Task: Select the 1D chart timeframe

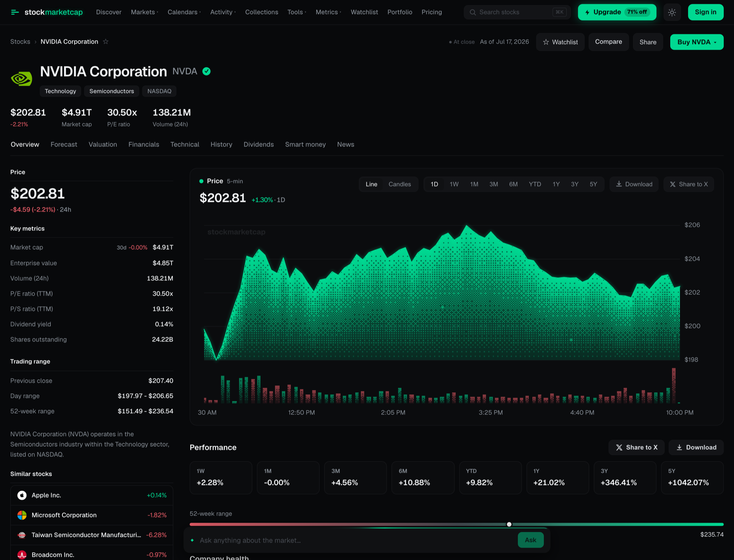Action: [434, 184]
